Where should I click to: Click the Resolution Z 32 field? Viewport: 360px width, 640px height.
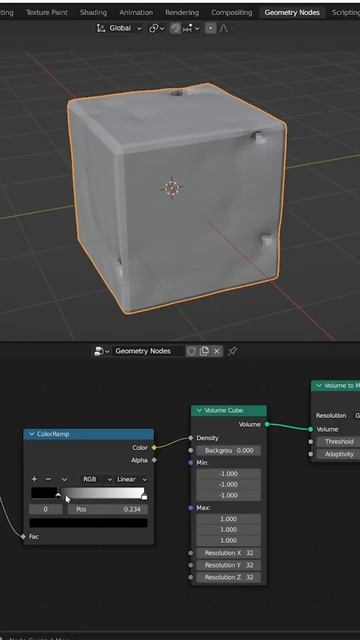(228, 578)
